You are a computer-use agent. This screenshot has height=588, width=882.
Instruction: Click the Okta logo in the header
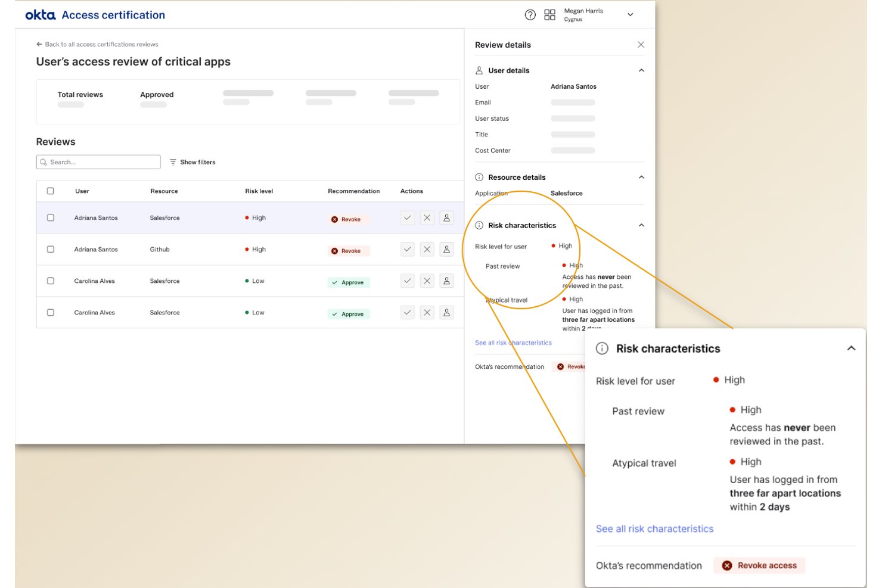[41, 15]
